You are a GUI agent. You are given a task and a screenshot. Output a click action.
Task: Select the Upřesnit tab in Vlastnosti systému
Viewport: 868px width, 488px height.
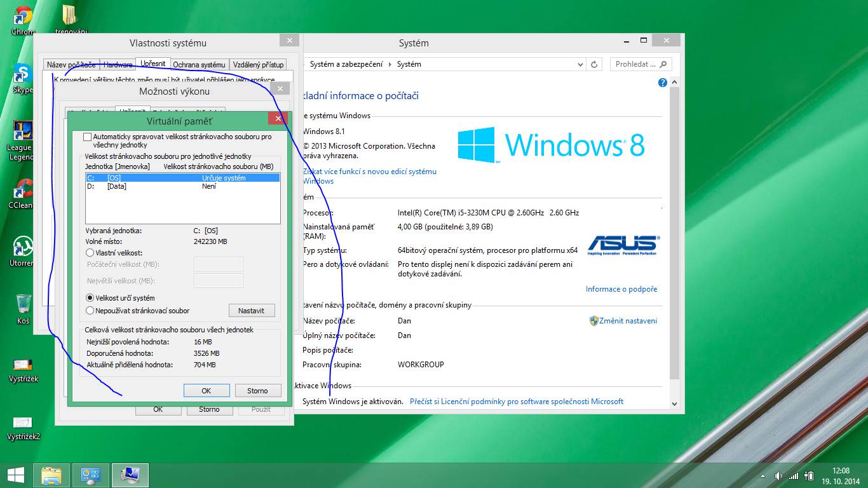pyautogui.click(x=153, y=64)
